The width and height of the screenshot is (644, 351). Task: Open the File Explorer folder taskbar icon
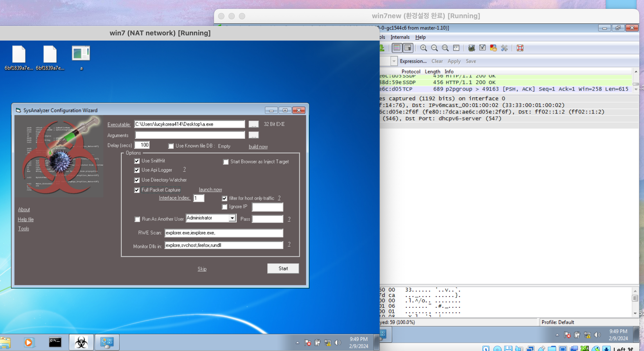pyautogui.click(x=5, y=342)
